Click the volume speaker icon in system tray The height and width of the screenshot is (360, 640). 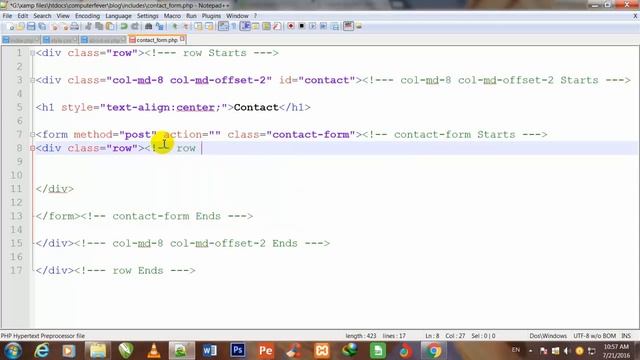(x=567, y=351)
